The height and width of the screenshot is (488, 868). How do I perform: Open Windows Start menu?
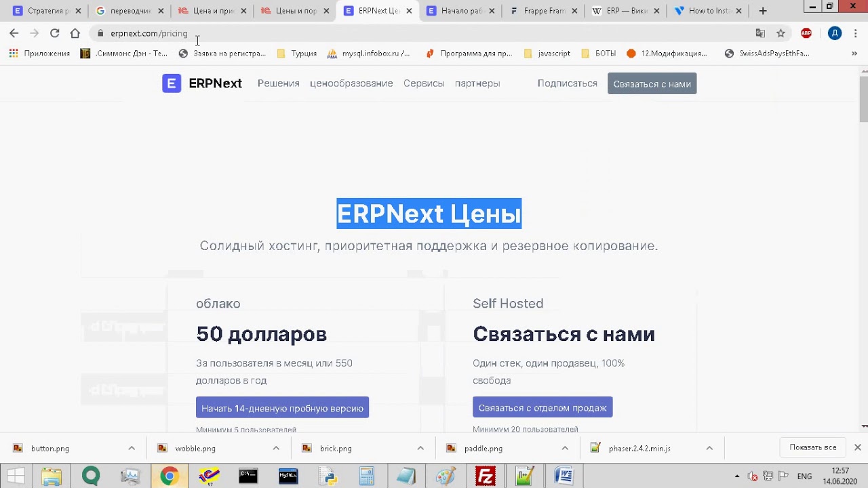(16, 476)
